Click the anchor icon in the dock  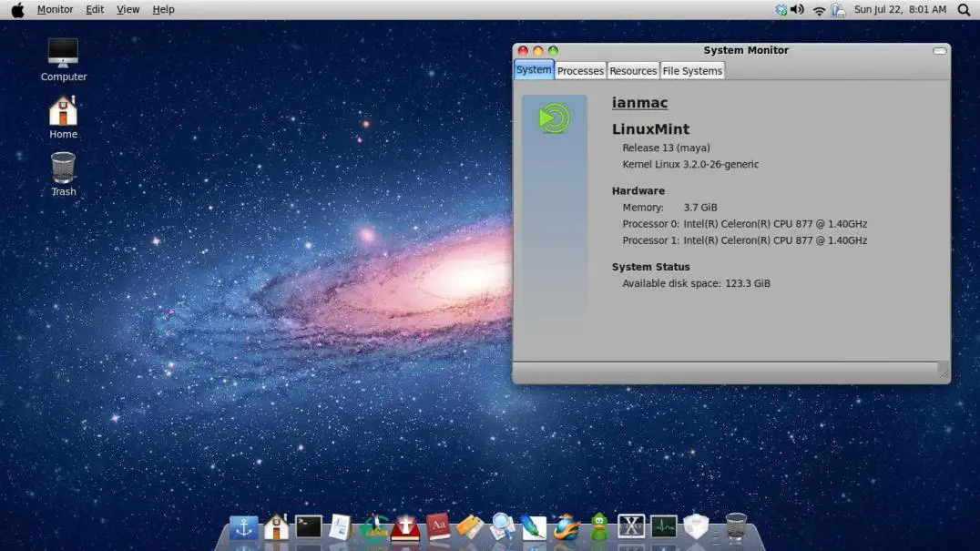(243, 527)
